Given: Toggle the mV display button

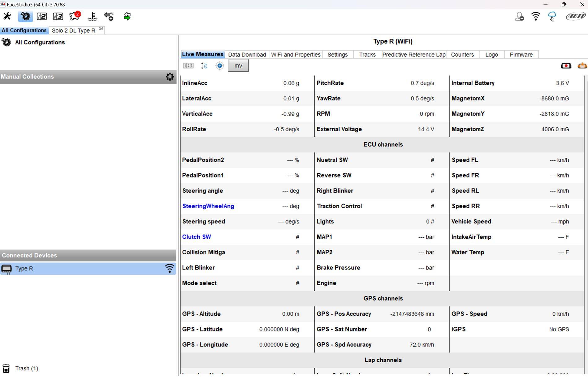Looking at the screenshot, I should coord(238,66).
